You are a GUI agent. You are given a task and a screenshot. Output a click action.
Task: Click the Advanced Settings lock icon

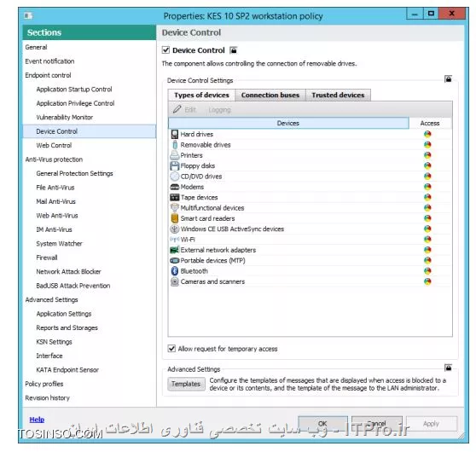pos(448,368)
